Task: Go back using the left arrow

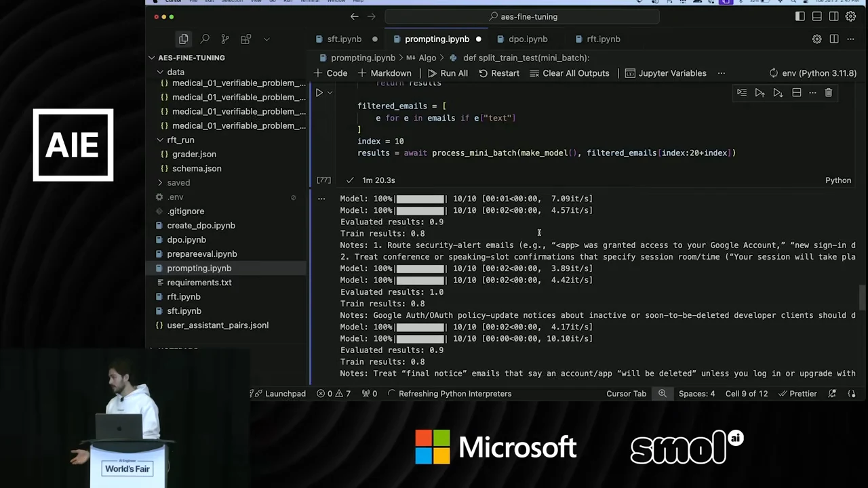Action: [x=354, y=16]
